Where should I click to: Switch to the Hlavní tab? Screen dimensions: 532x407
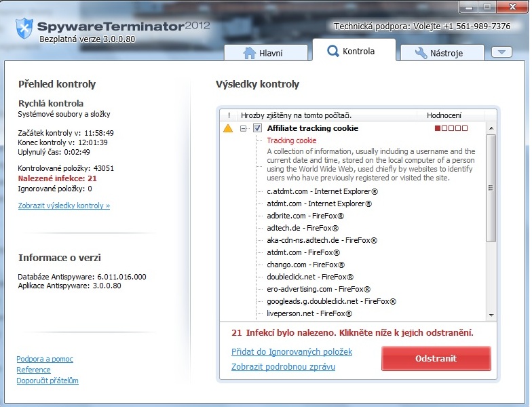point(266,53)
